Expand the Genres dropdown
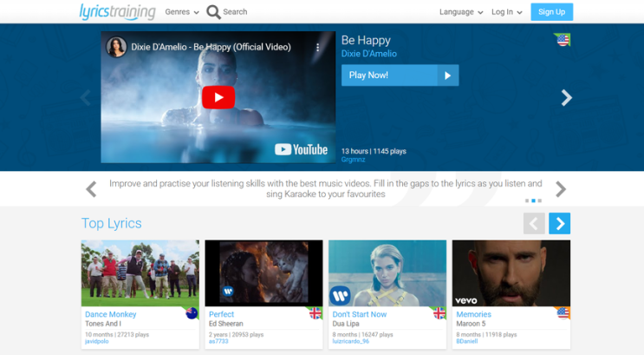The image size is (644, 355). (x=182, y=12)
